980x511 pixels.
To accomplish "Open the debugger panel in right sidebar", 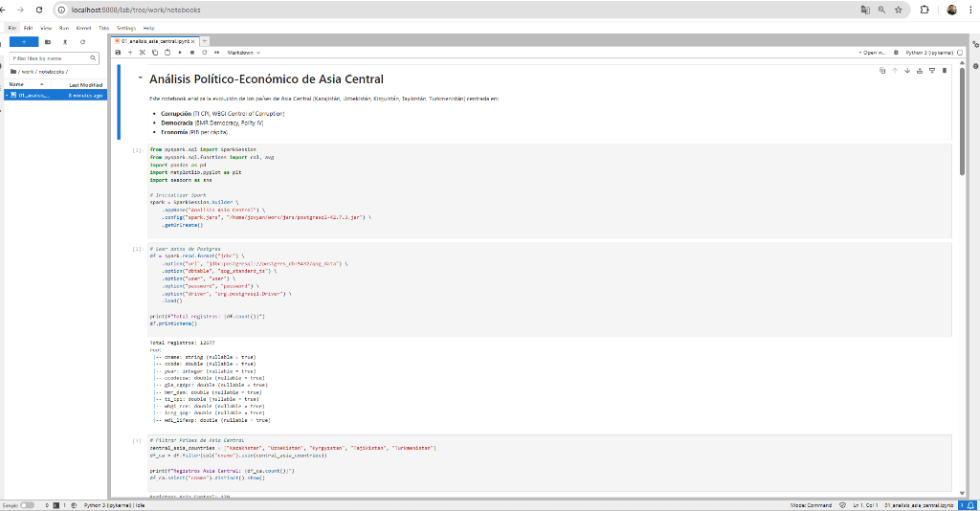I will click(975, 66).
